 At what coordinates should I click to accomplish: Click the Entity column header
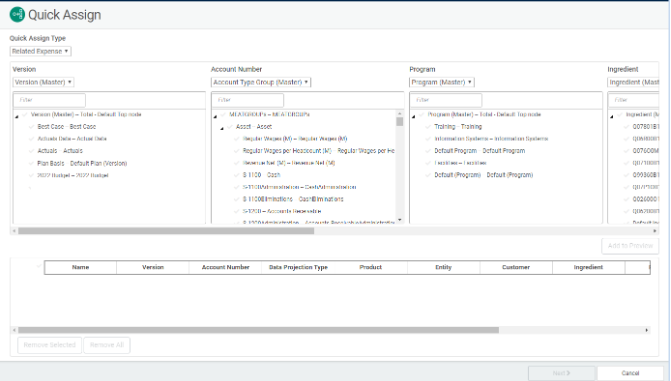pyautogui.click(x=443, y=267)
